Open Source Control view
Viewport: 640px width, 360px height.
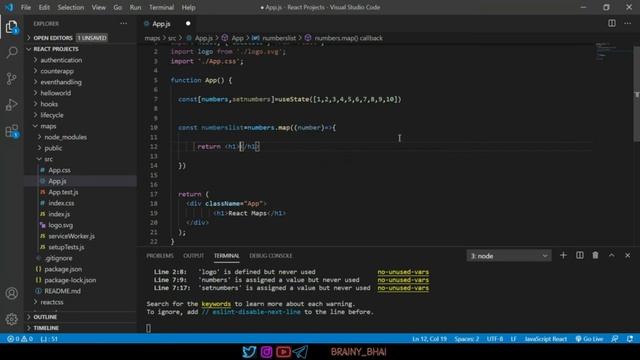(x=12, y=78)
